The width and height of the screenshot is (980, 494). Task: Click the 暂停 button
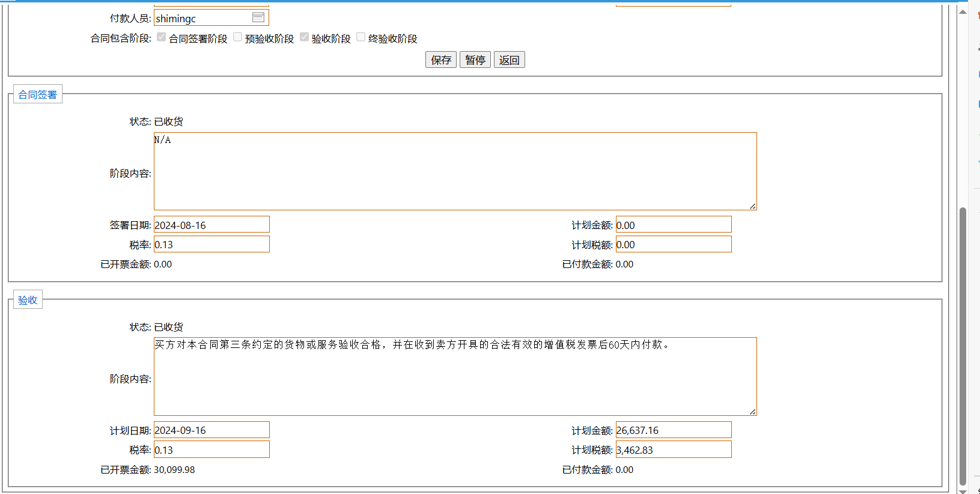coord(475,59)
